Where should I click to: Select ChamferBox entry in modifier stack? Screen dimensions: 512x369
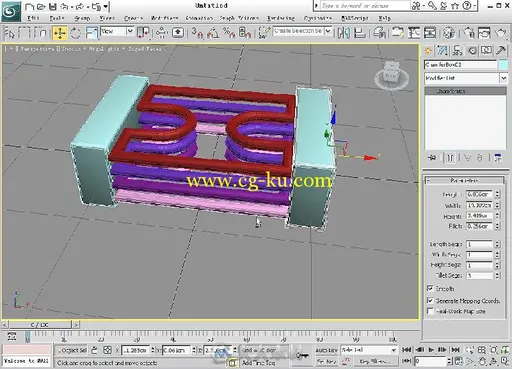coord(465,91)
